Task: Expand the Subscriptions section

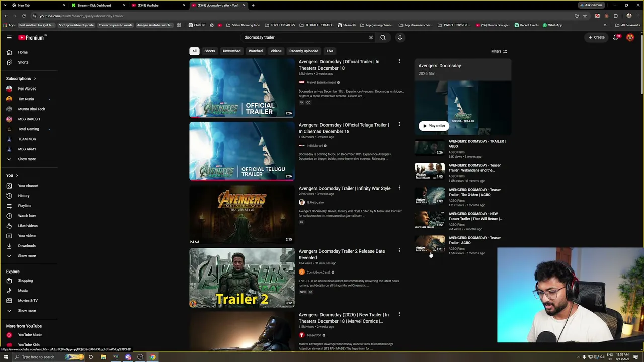Action: click(x=21, y=79)
